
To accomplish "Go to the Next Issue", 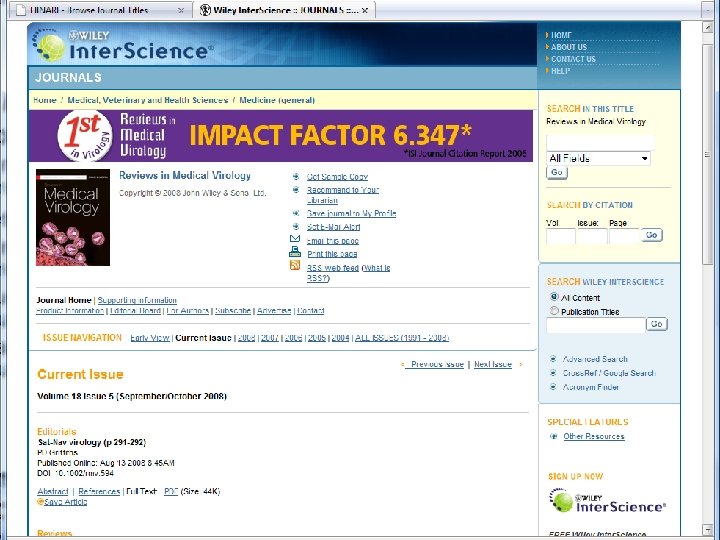I will coord(493,364).
